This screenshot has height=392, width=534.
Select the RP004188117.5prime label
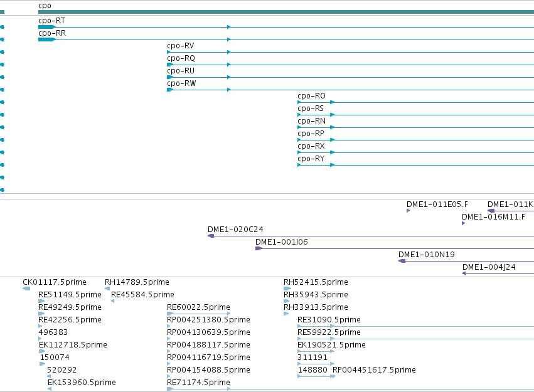click(208, 345)
